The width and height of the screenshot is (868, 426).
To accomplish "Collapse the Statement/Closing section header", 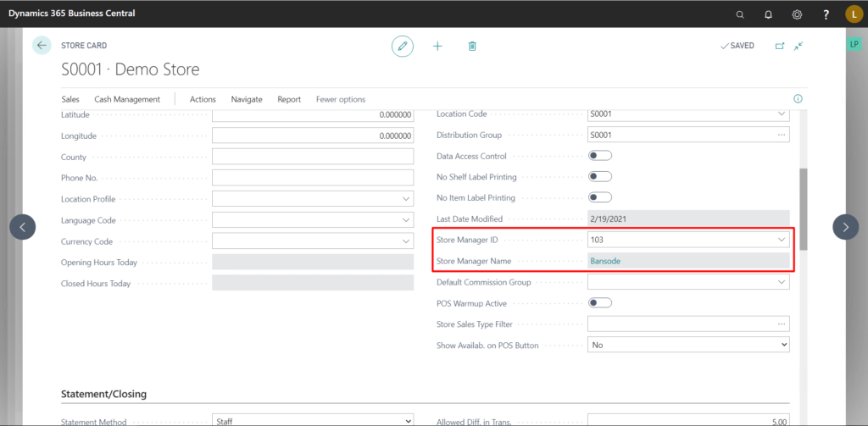I will (x=103, y=394).
